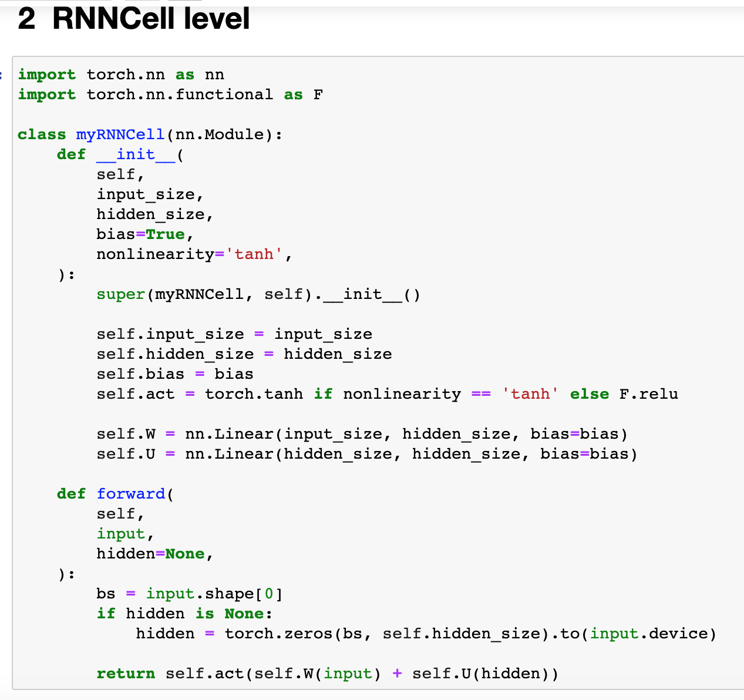Click the myRNNCell class name in definition
The height and width of the screenshot is (700, 744).
pos(120,134)
